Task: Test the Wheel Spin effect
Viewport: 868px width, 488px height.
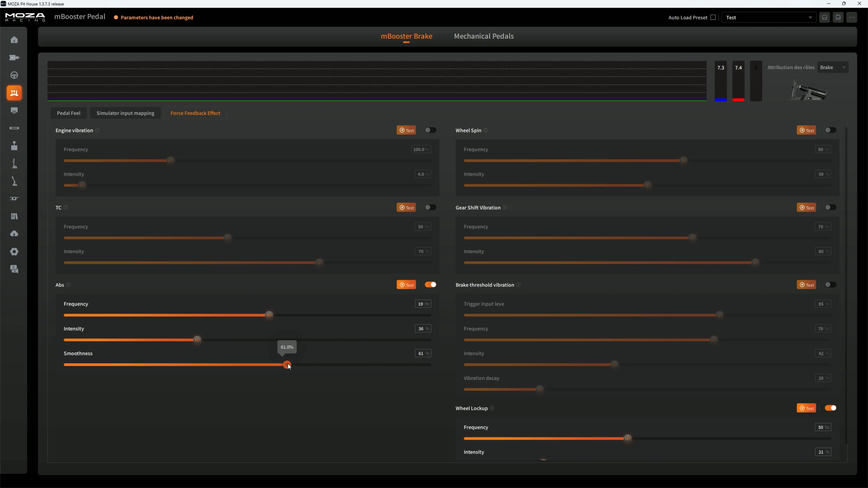Action: point(806,130)
